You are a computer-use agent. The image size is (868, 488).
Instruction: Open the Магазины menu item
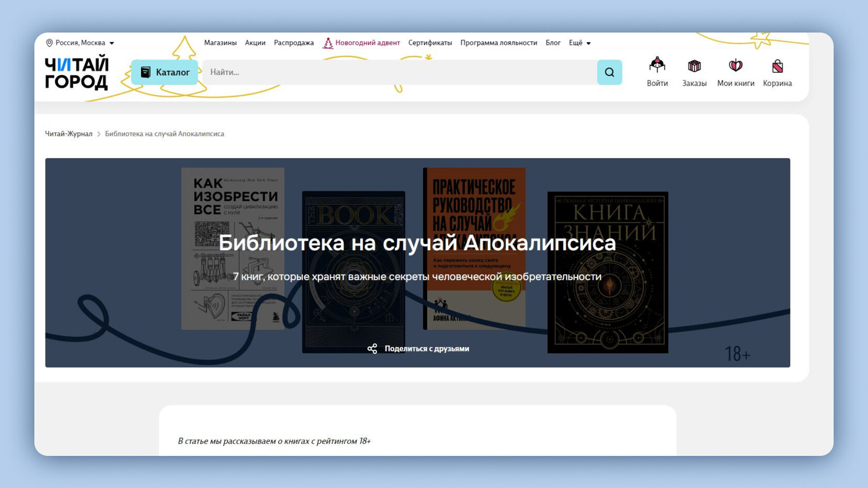[220, 43]
